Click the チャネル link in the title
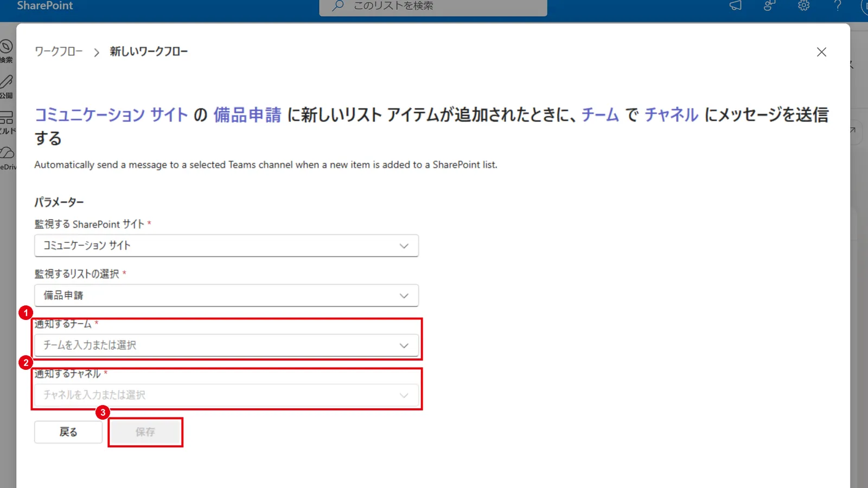 click(671, 114)
